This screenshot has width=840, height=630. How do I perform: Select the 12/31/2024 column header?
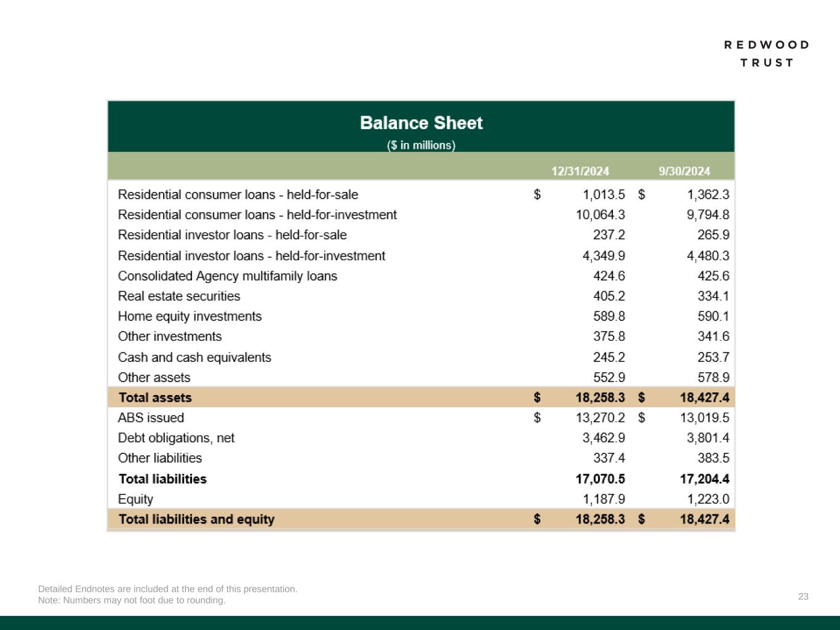coord(580,171)
